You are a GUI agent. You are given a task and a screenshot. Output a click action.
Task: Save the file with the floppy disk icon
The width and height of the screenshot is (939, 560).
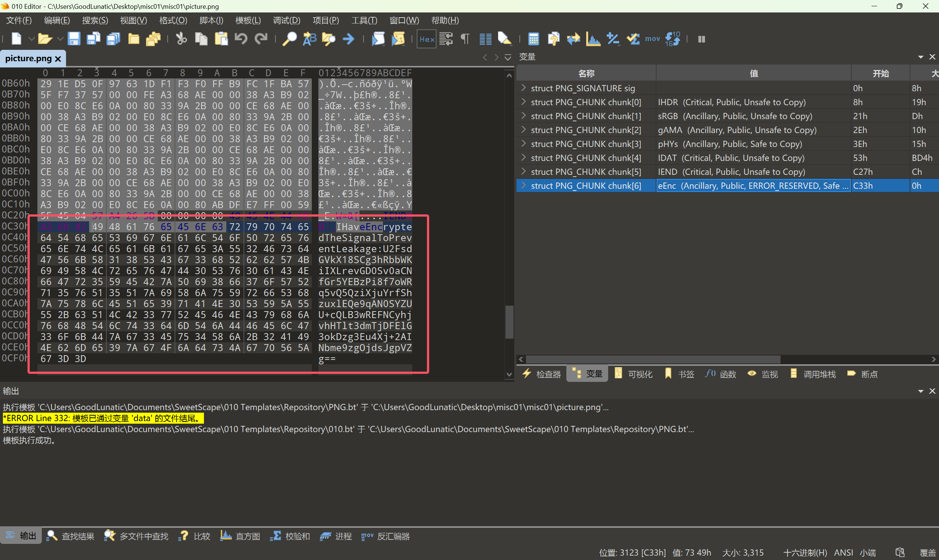(x=74, y=39)
